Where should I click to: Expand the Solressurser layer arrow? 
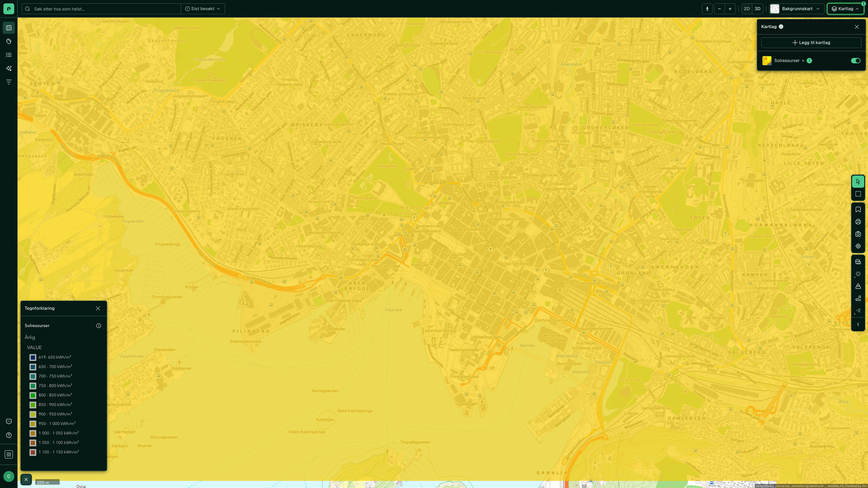coord(803,61)
